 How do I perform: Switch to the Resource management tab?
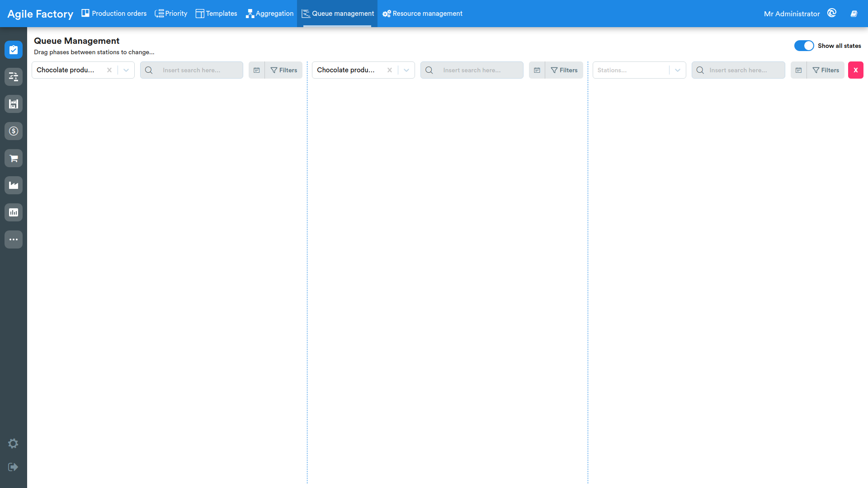tap(422, 14)
